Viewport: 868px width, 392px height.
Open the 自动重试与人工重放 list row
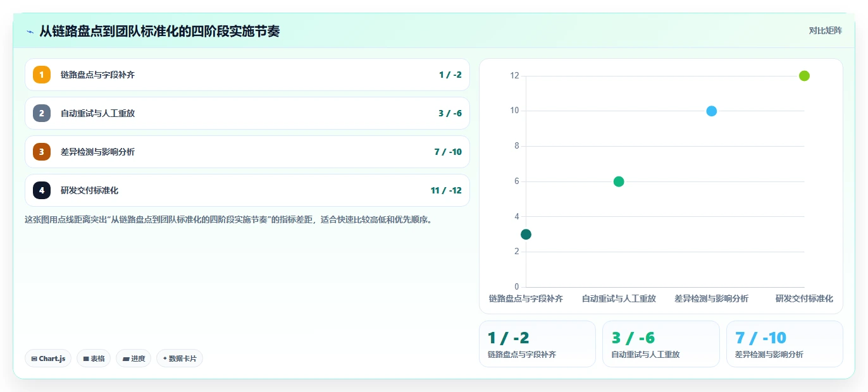pos(247,113)
